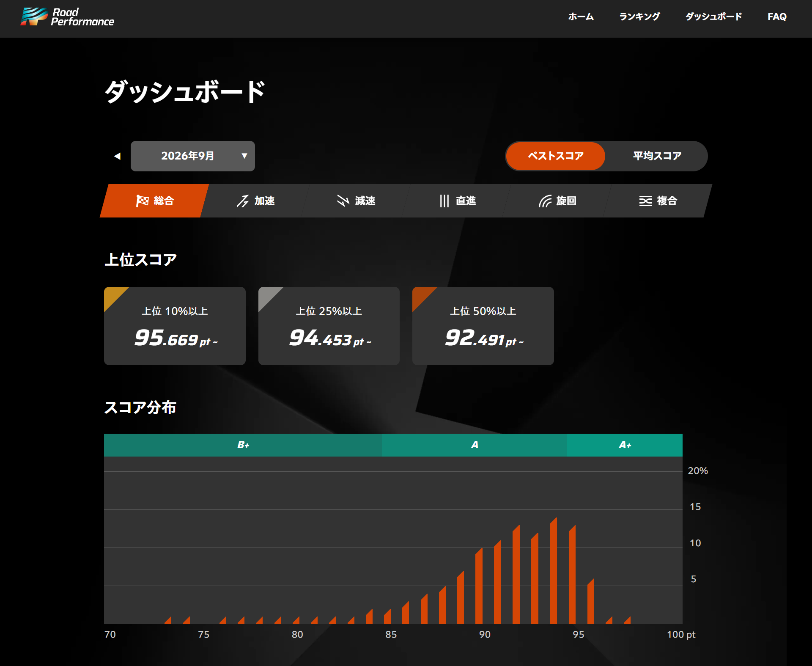Click the acceleration bolt icon
The height and width of the screenshot is (666, 812).
pyautogui.click(x=243, y=201)
